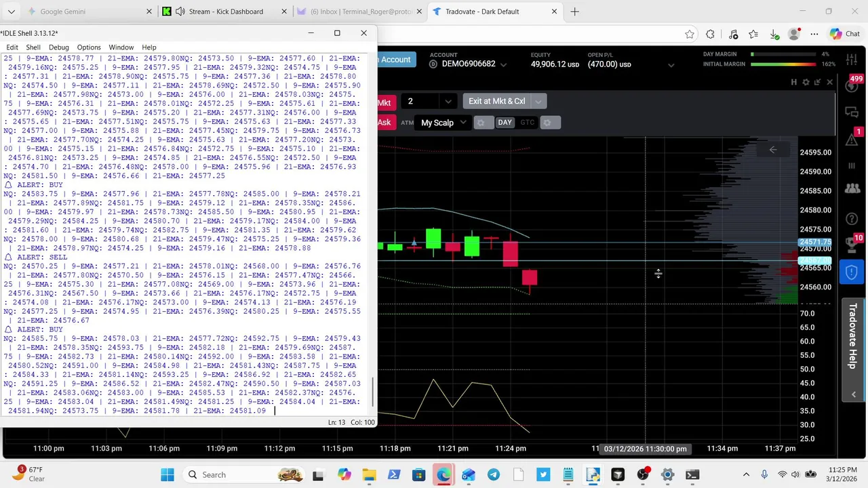Expand the Open P/L details chevron
This screenshot has width=868, height=488.
[x=671, y=65]
